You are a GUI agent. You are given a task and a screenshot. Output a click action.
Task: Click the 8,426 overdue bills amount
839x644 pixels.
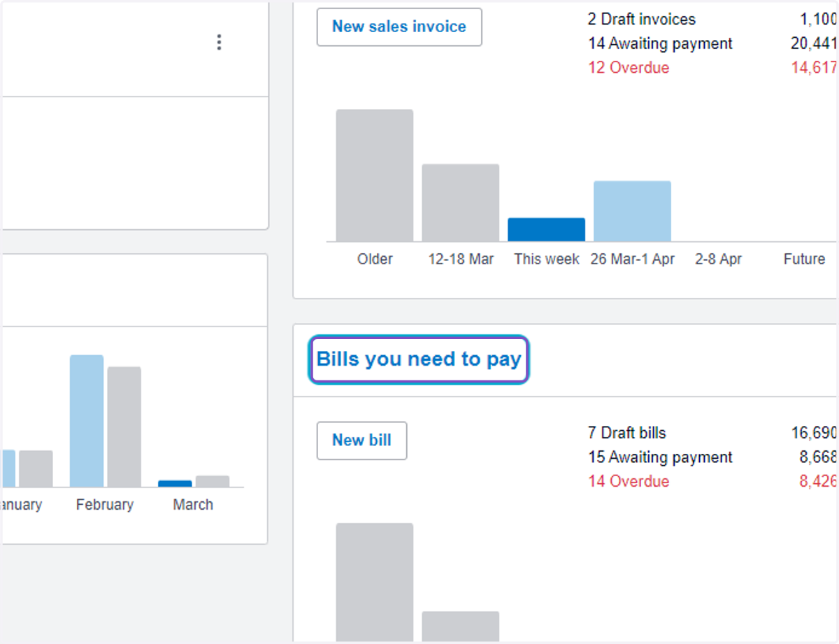[818, 481]
